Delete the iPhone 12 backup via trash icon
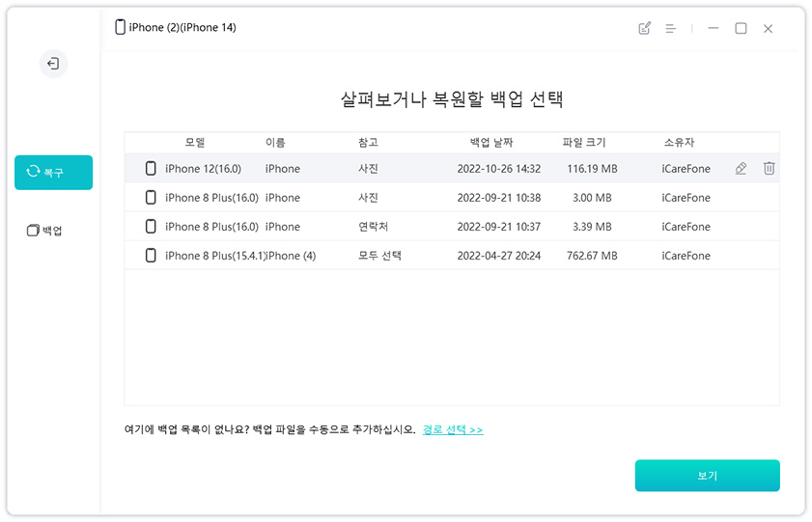 pyautogui.click(x=769, y=169)
